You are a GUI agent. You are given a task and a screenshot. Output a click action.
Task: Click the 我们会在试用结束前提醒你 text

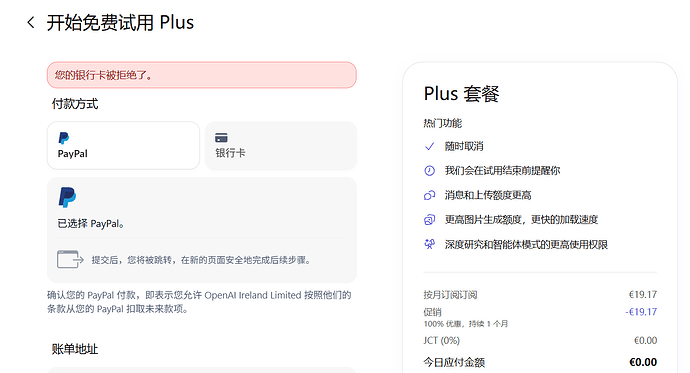(502, 171)
